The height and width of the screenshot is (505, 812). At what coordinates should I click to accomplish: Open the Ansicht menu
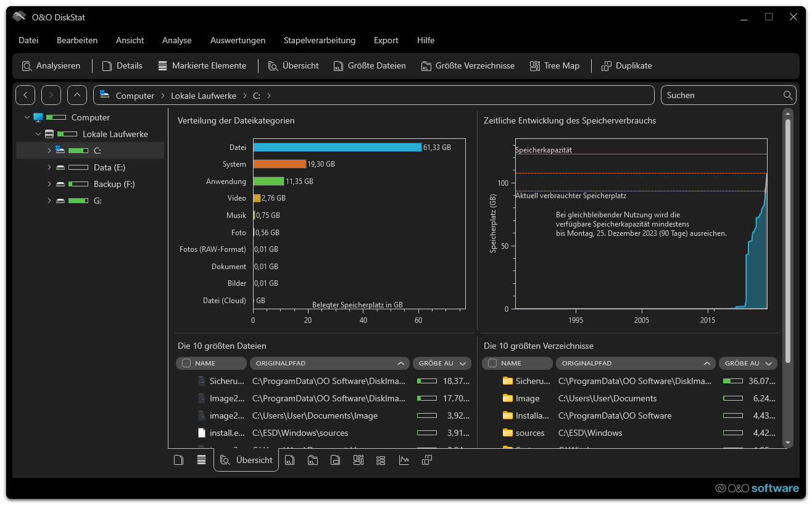point(130,40)
